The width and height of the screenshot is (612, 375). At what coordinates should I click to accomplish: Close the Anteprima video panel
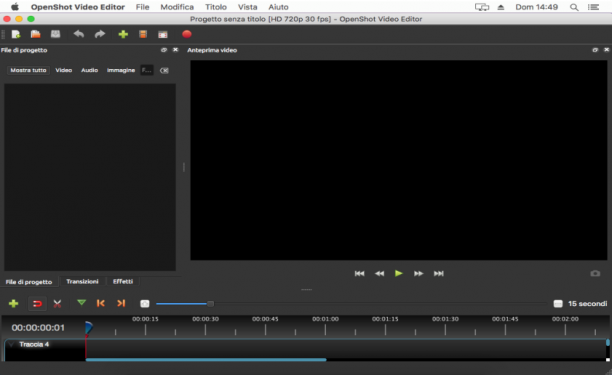[x=607, y=50]
